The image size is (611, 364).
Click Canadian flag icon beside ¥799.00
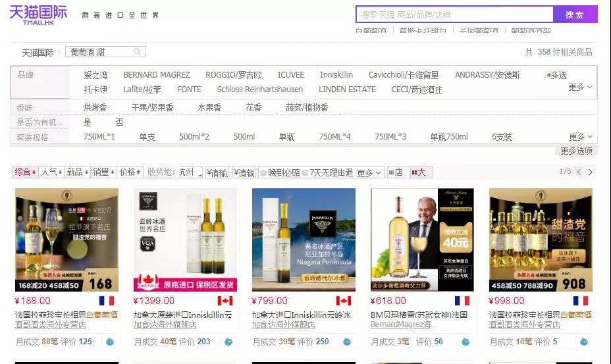[x=344, y=301]
